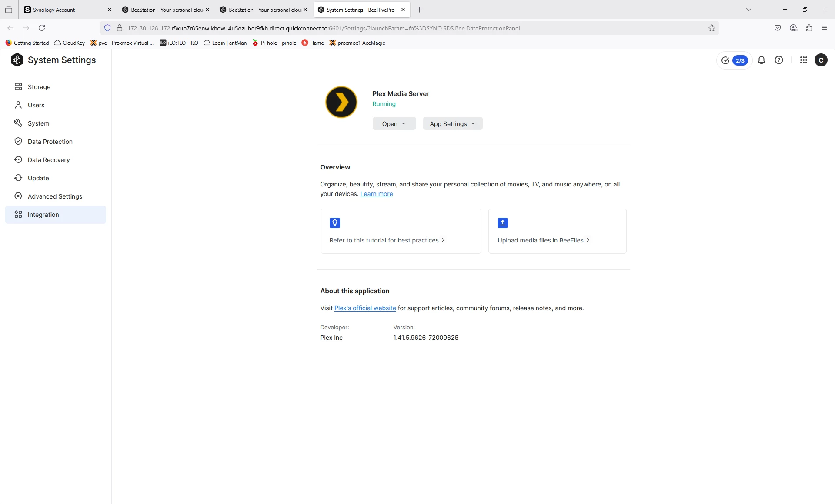The width and height of the screenshot is (835, 504).
Task: Open the help question mark icon
Action: point(778,60)
